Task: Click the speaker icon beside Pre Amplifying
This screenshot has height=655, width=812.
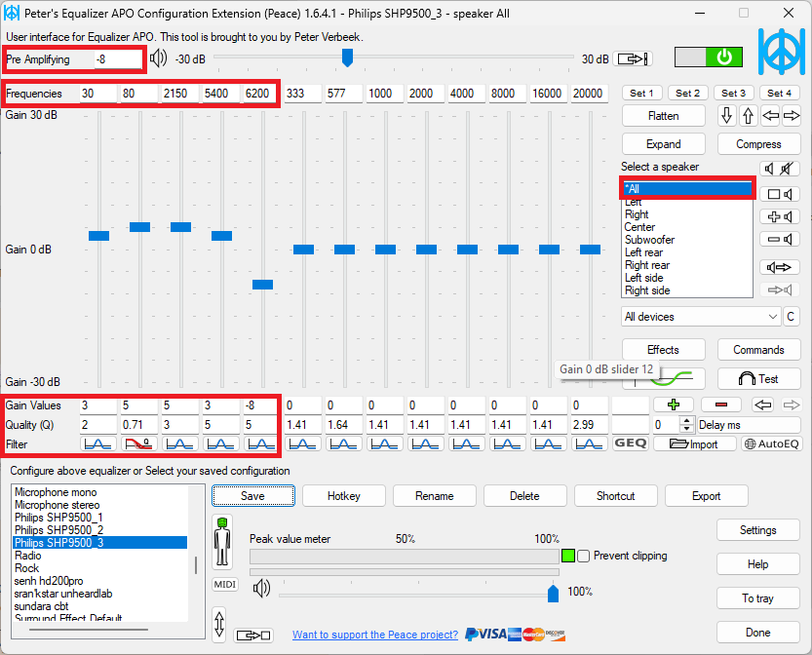Action: tap(158, 58)
